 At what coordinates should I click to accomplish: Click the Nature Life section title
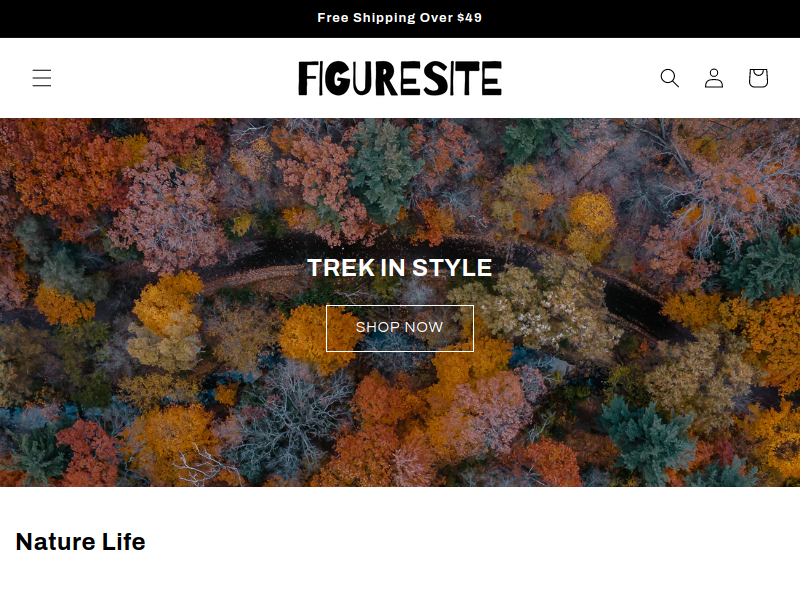coord(81,541)
